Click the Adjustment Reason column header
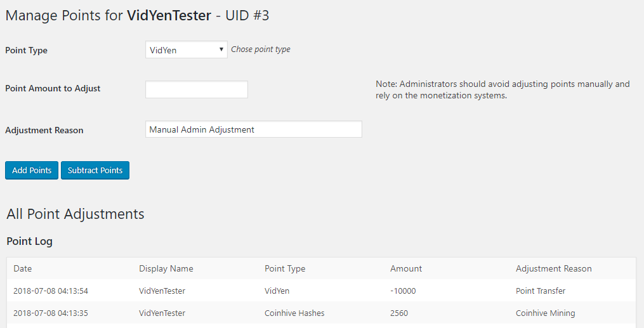 [x=553, y=268]
